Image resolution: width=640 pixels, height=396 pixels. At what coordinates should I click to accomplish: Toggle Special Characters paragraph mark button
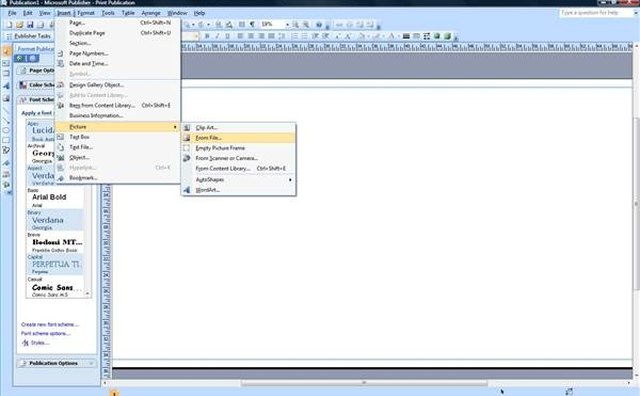point(252,25)
